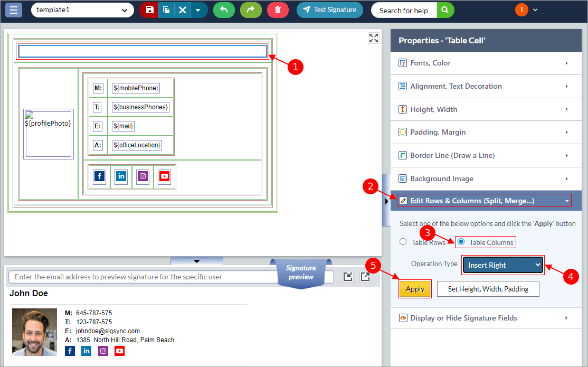Click the Test Signature button
This screenshot has width=588, height=367.
330,10
